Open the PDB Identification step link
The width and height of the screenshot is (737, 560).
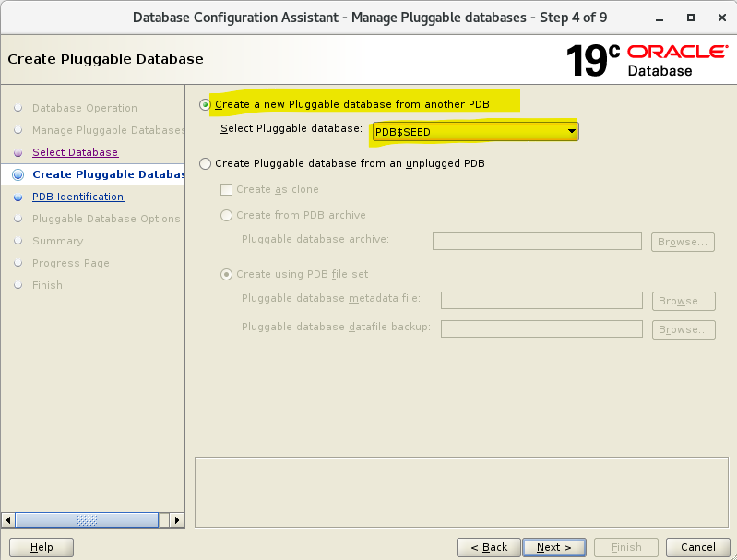click(78, 197)
